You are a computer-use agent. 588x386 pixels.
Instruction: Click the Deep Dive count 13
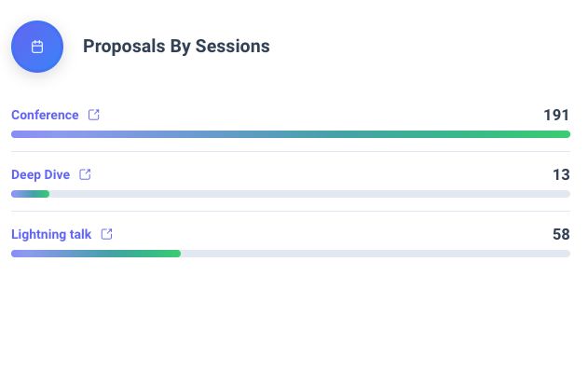561,174
